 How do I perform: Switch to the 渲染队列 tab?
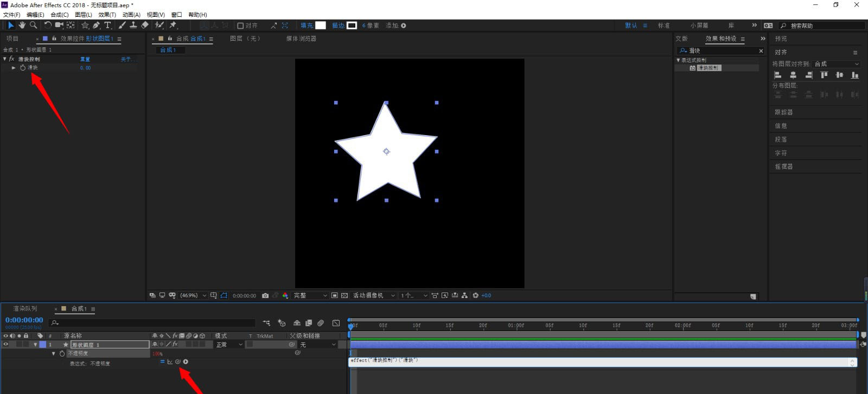pyautogui.click(x=25, y=309)
